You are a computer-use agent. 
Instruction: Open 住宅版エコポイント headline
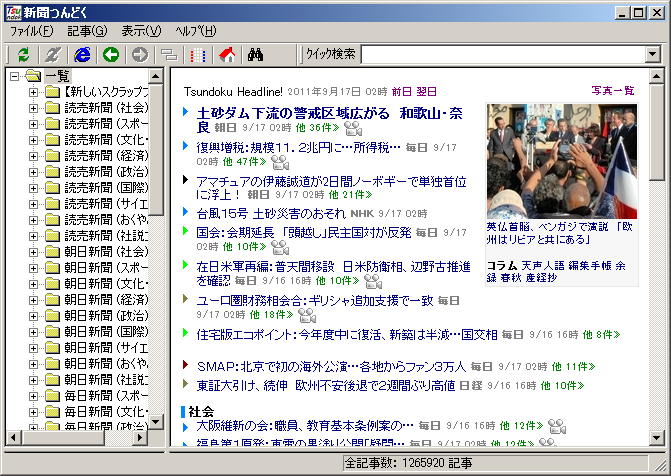coord(347,334)
